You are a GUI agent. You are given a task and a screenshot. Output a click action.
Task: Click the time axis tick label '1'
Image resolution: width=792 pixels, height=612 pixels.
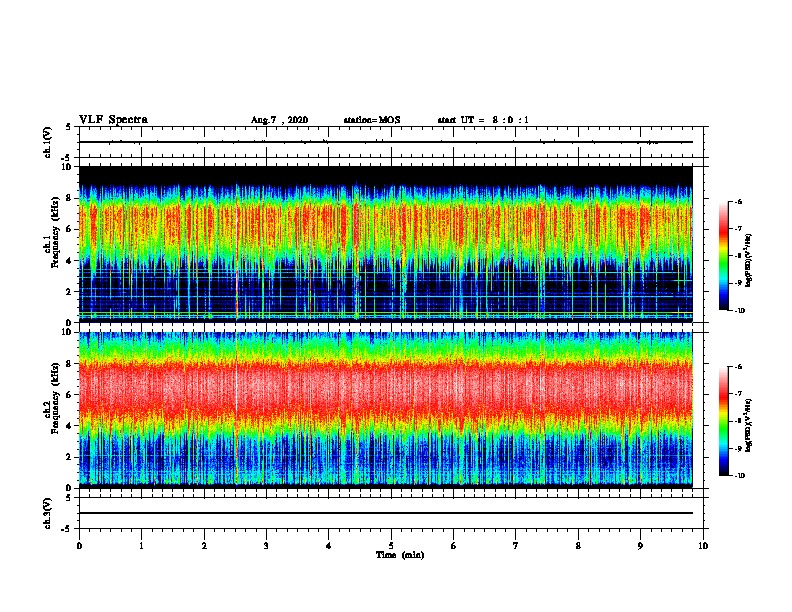(142, 546)
